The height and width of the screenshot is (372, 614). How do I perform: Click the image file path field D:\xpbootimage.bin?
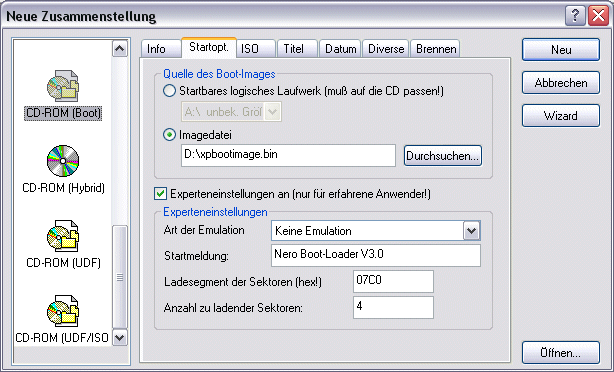pyautogui.click(x=288, y=155)
